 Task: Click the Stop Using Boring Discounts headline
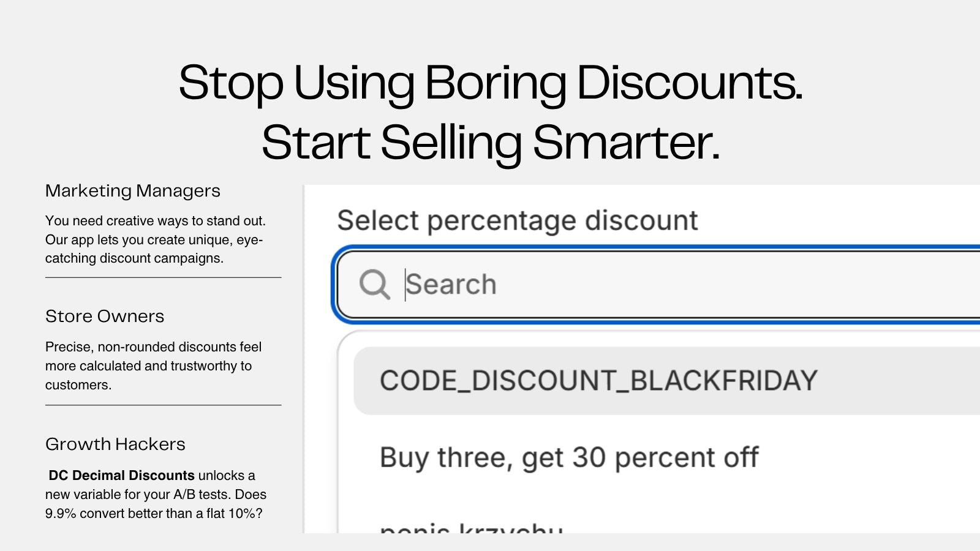(491, 83)
